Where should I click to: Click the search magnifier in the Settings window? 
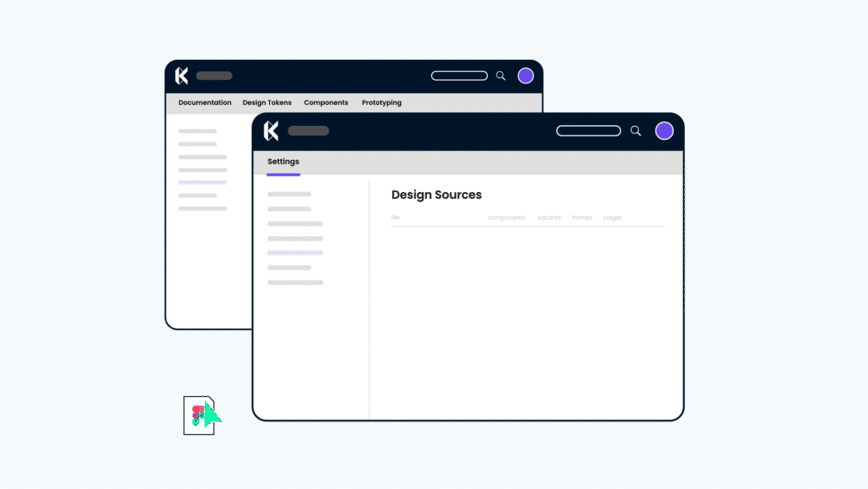[635, 131]
